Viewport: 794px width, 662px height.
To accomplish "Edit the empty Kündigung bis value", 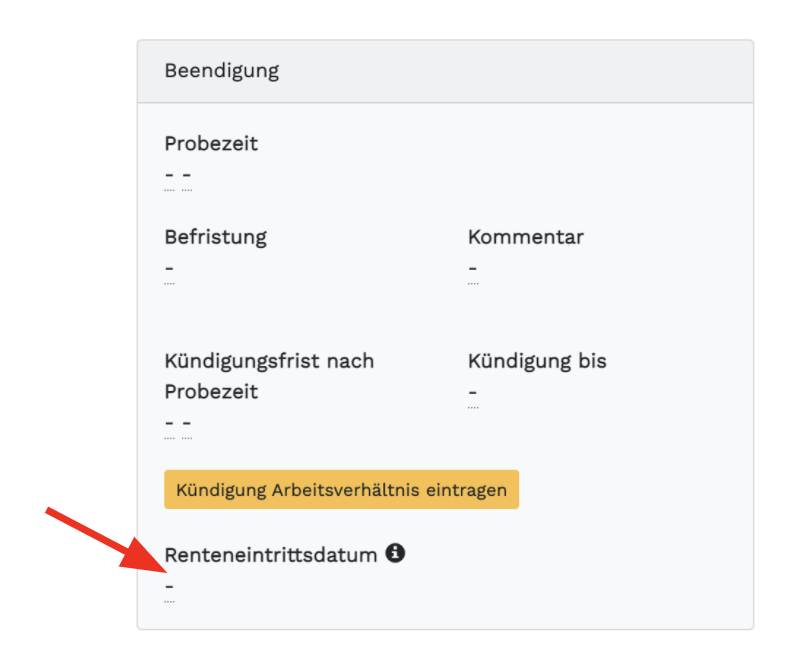I will (x=473, y=394).
